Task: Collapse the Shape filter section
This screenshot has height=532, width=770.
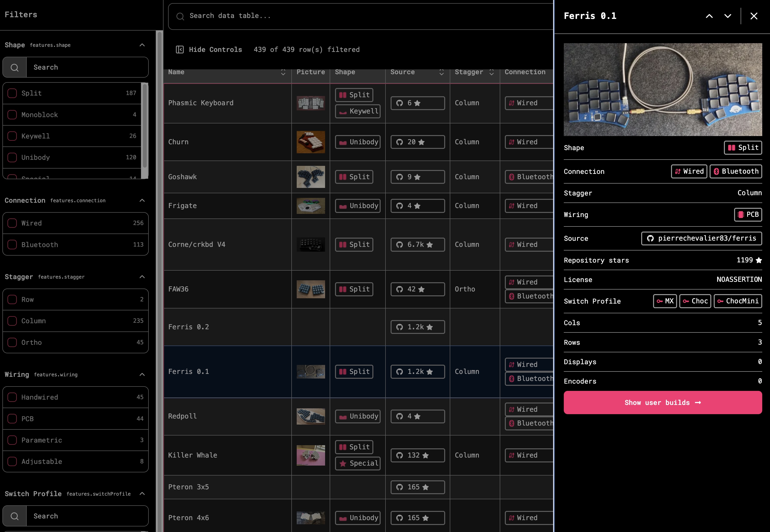Action: pos(142,45)
